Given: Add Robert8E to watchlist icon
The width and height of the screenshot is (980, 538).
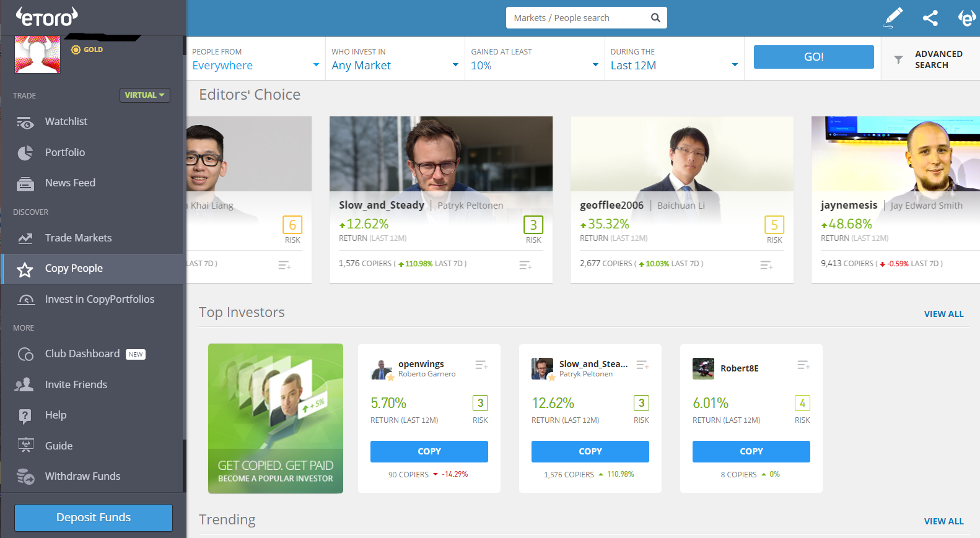Looking at the screenshot, I should [803, 365].
